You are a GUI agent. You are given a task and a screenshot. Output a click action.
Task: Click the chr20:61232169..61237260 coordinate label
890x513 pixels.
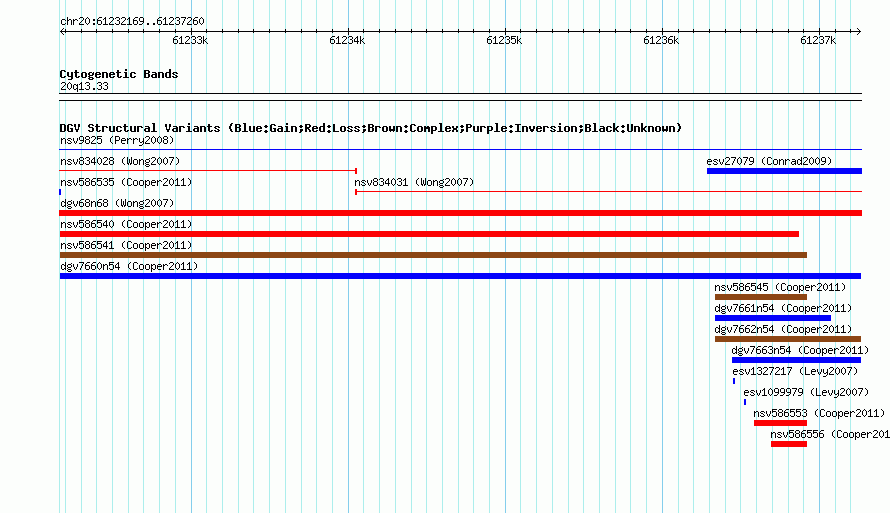(132, 21)
